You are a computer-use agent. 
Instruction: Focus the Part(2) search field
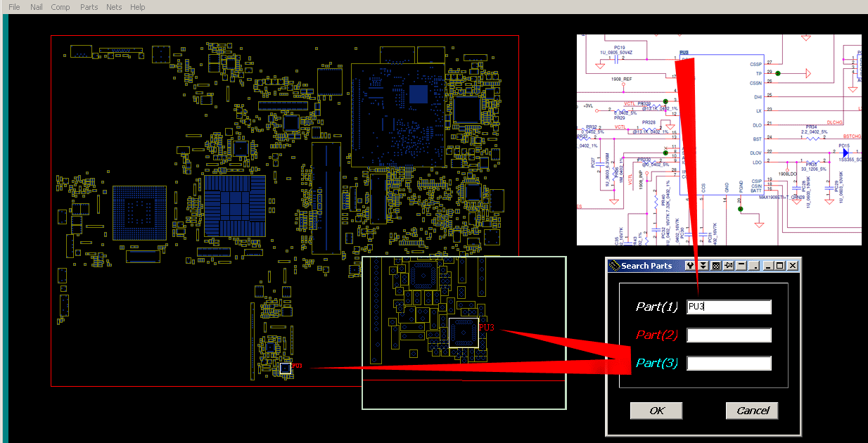pyautogui.click(x=729, y=335)
